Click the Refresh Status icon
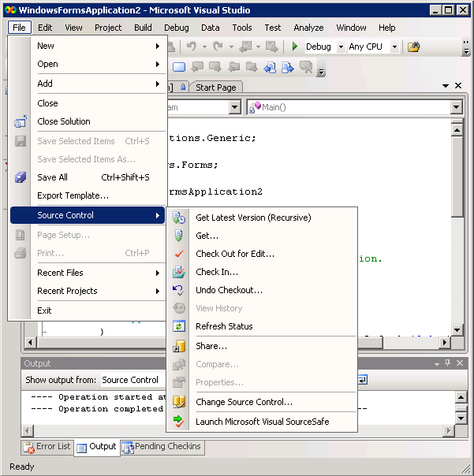The height and width of the screenshot is (476, 474). tap(179, 326)
